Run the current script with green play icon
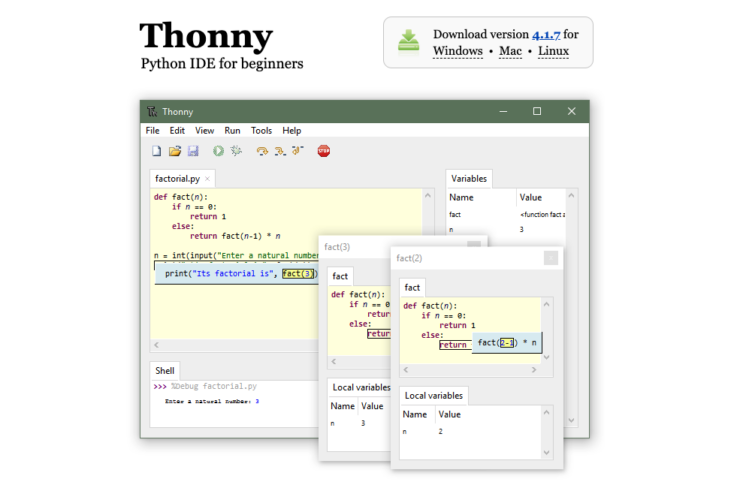This screenshot has width=740, height=482. [x=218, y=151]
